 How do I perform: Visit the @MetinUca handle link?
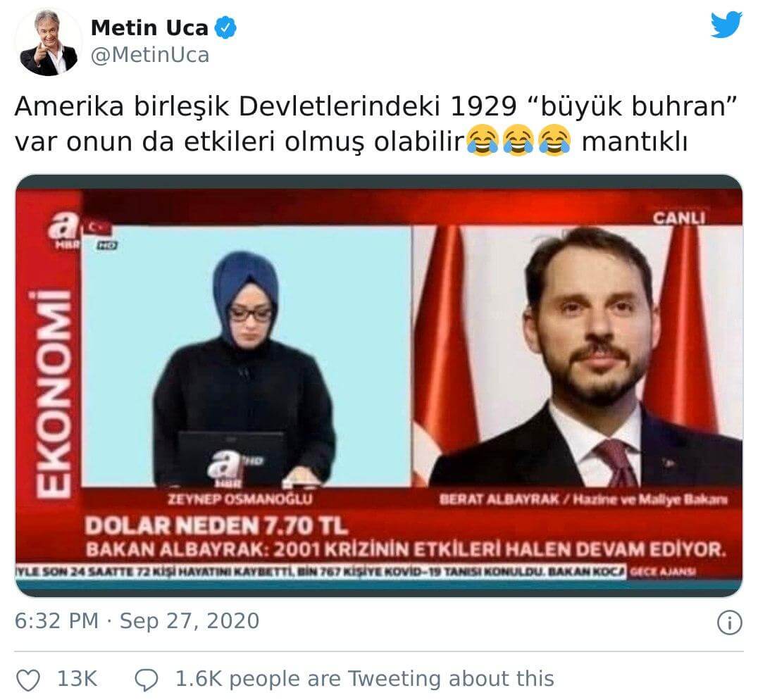pos(150,55)
